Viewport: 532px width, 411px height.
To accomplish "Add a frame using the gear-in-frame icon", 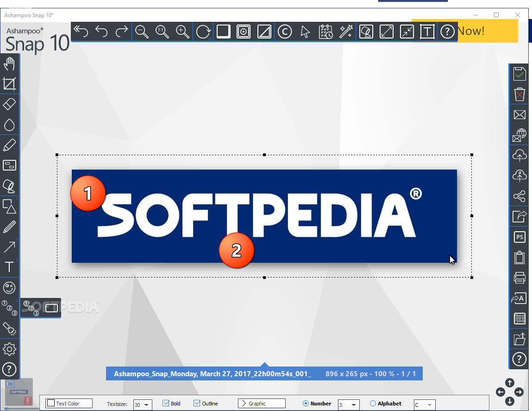I will point(244,32).
